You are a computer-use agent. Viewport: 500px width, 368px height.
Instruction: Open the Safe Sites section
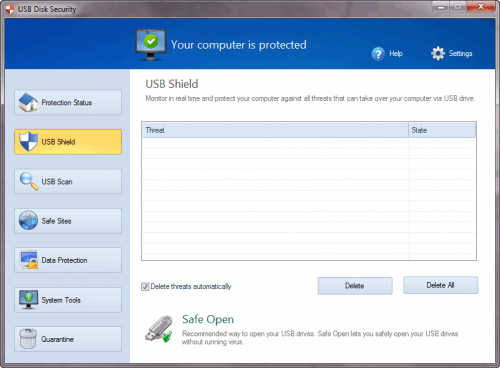68,221
